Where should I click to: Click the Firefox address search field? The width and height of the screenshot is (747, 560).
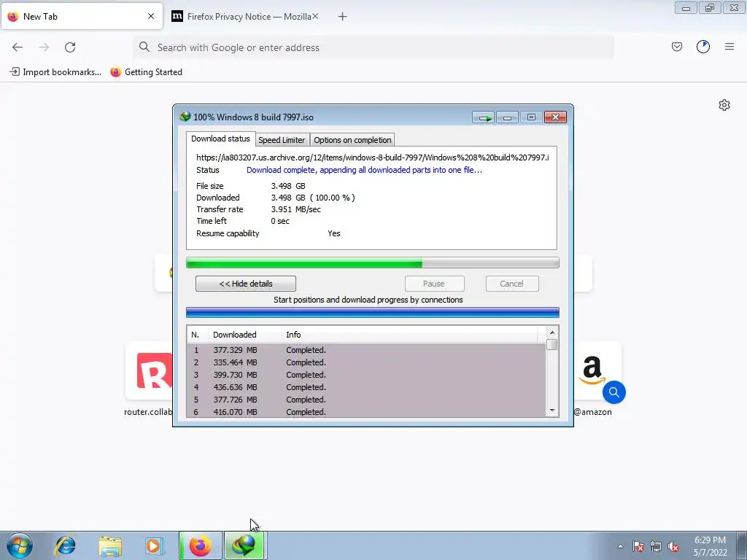374,47
